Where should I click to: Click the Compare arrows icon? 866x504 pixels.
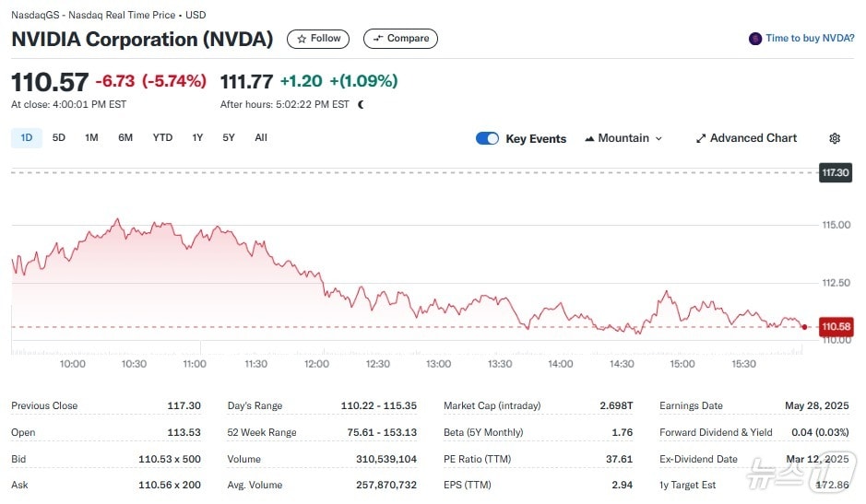377,39
